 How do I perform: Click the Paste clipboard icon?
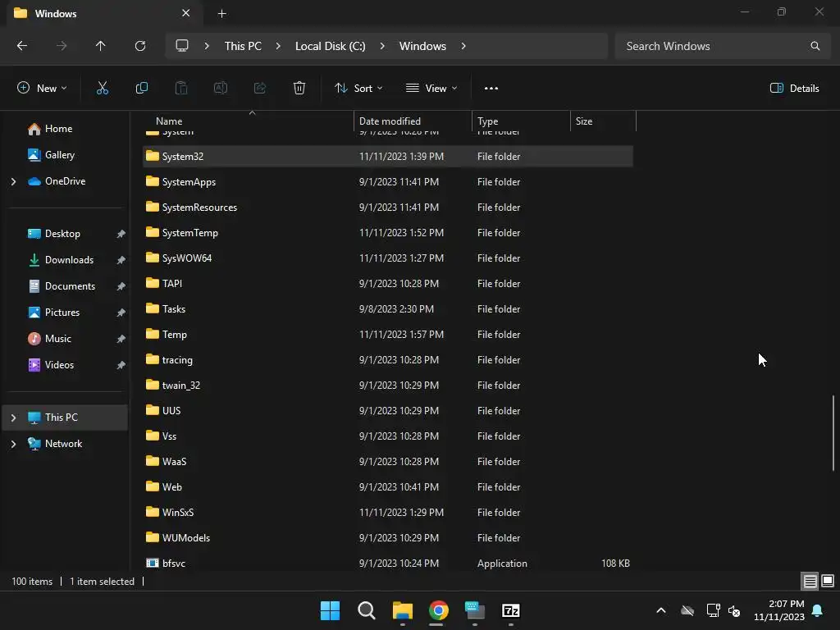(181, 89)
